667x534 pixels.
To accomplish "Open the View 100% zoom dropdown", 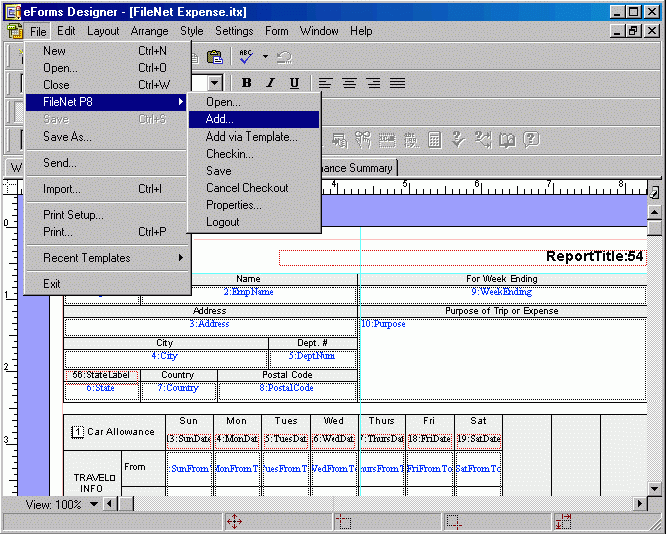I will pos(94,504).
